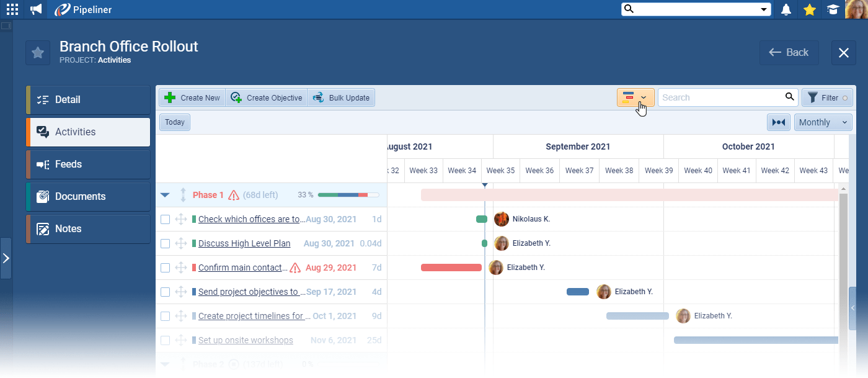Click the megaphone announcements icon

[x=35, y=9]
